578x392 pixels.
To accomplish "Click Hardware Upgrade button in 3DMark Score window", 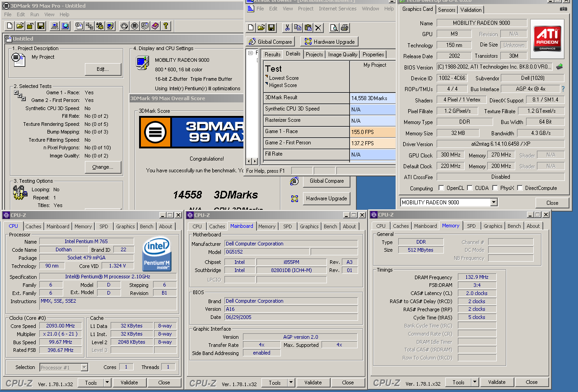I will coord(327,198).
